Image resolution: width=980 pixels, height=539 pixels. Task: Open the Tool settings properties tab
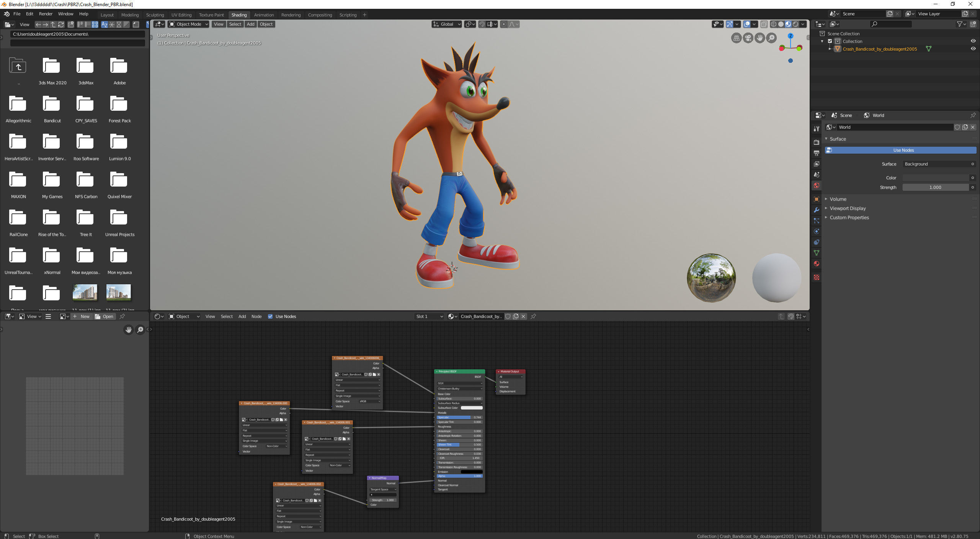pyautogui.click(x=817, y=129)
